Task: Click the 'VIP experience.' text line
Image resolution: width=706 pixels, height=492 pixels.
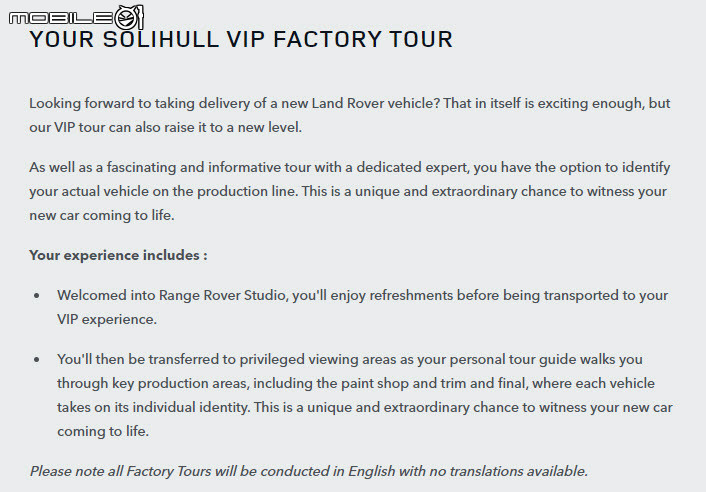Action: coord(107,320)
